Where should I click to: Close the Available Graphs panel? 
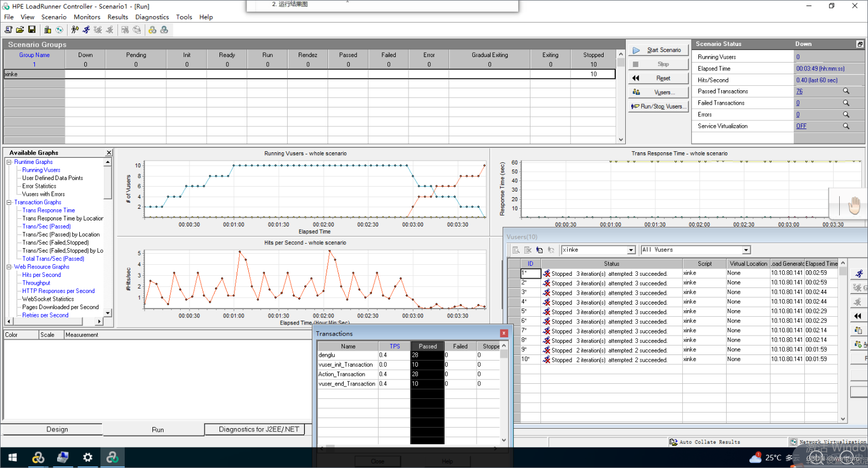coord(109,153)
